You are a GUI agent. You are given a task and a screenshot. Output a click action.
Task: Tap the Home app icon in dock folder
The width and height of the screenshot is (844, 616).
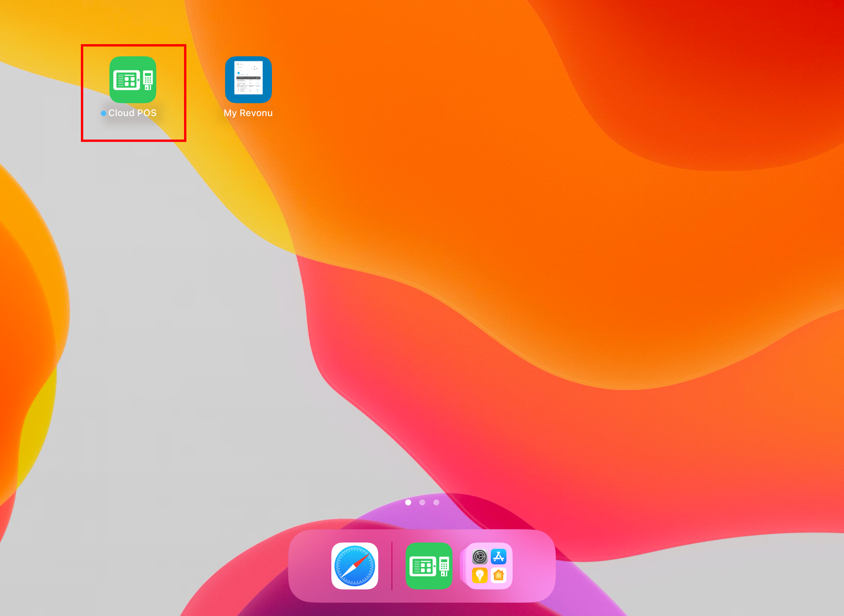(499, 575)
